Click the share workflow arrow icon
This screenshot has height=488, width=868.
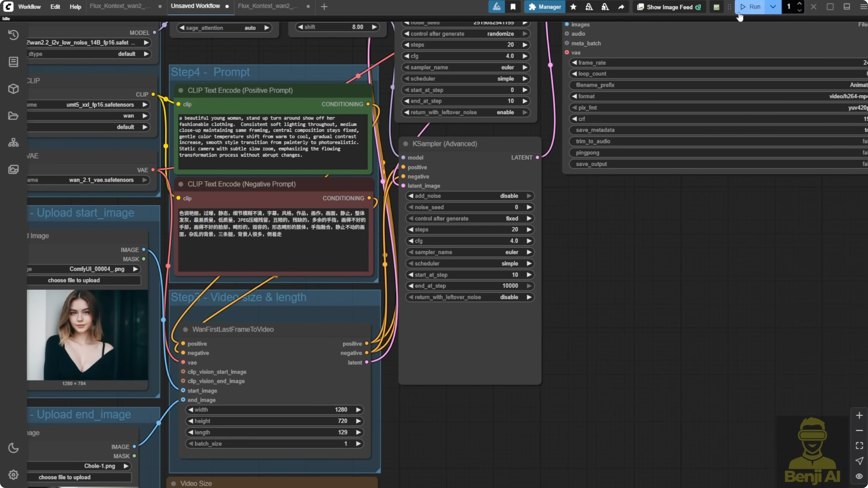[x=621, y=7]
